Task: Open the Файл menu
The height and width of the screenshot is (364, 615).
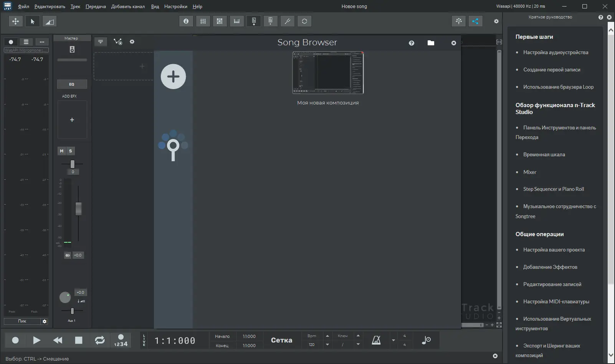Action: click(23, 7)
